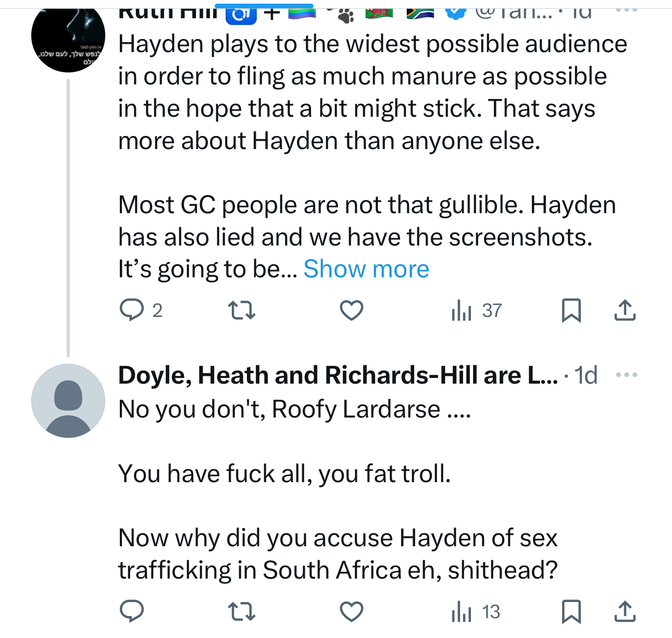
Task: Like the tweet about Hayden's audience
Action: (352, 311)
